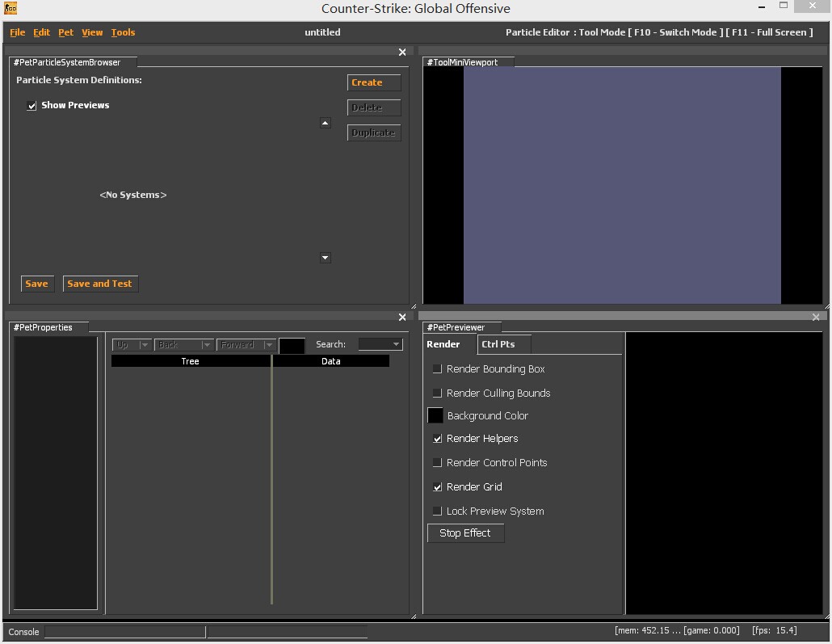The width and height of the screenshot is (832, 644).
Task: Click the Tree column header
Action: pyautogui.click(x=191, y=361)
